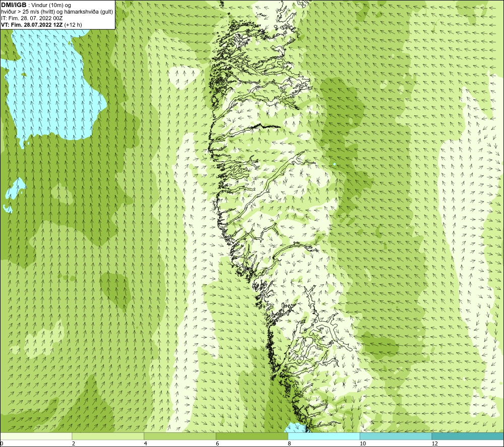The image size is (504, 447).
Task: Click the legend label '6'
Action: pyautogui.click(x=218, y=443)
